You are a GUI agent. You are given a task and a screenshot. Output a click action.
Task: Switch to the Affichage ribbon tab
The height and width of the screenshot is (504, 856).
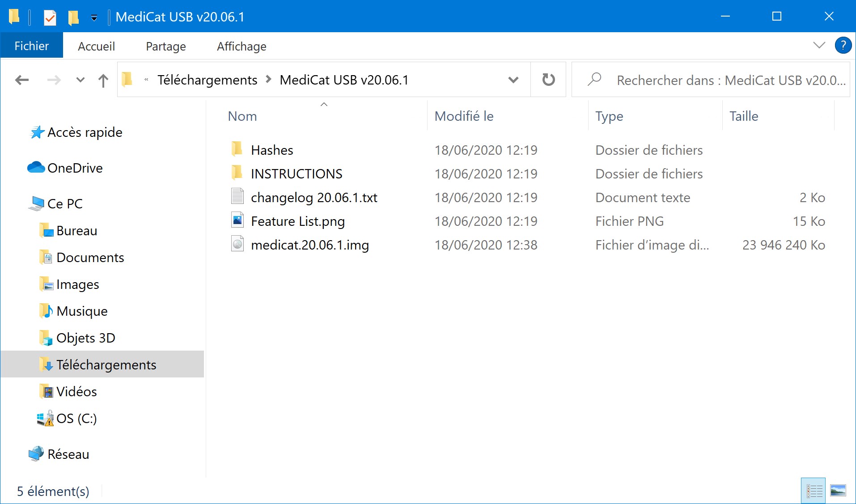coord(242,46)
